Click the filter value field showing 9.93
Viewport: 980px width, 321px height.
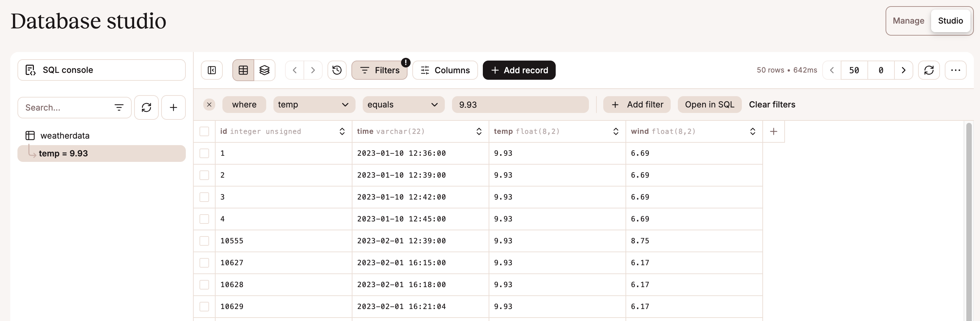point(520,105)
